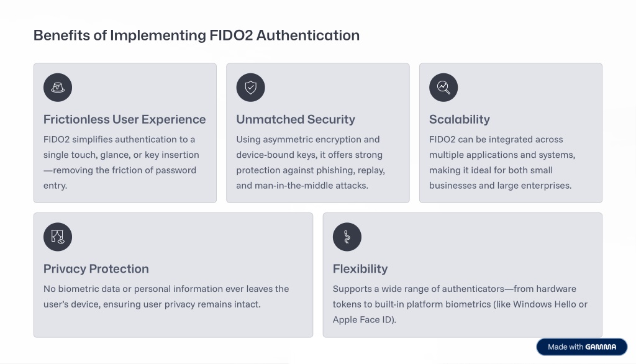Click the biometric data privacy paragraph

click(x=166, y=296)
